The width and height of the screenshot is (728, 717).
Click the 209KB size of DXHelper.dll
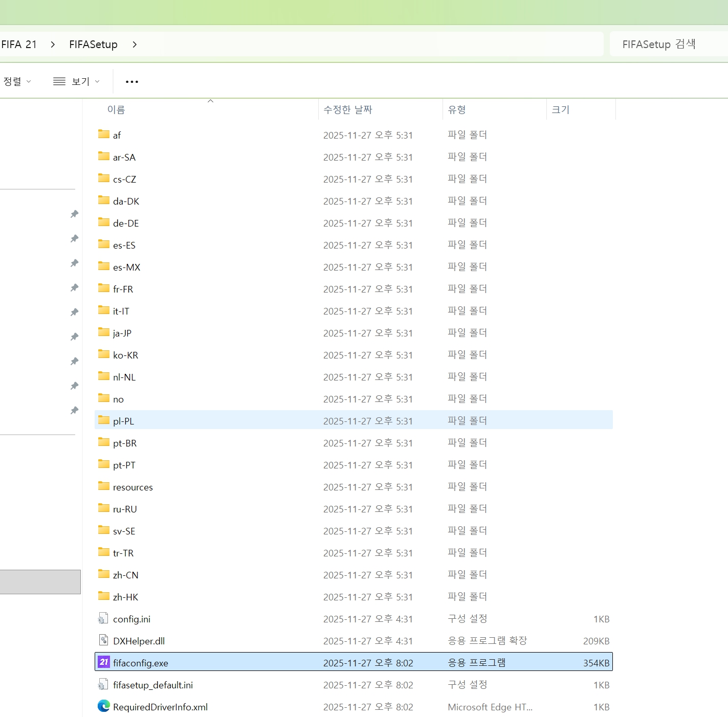597,641
